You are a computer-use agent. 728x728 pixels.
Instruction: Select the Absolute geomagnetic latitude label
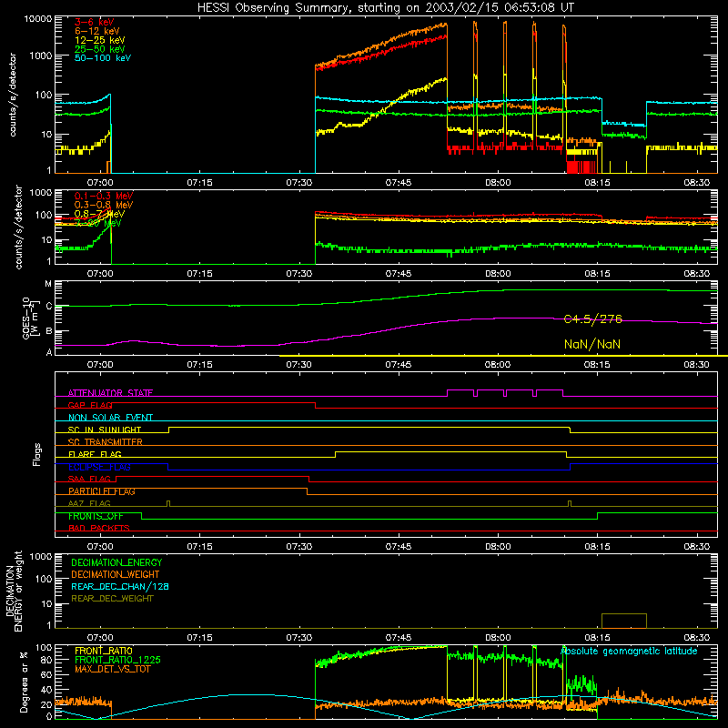click(629, 652)
